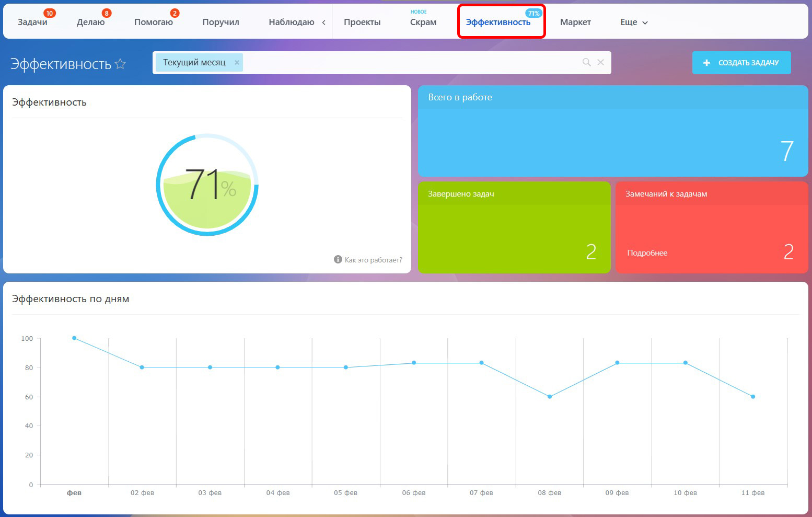Add Эффективность page to favorites star
812x517 pixels.
(x=120, y=64)
